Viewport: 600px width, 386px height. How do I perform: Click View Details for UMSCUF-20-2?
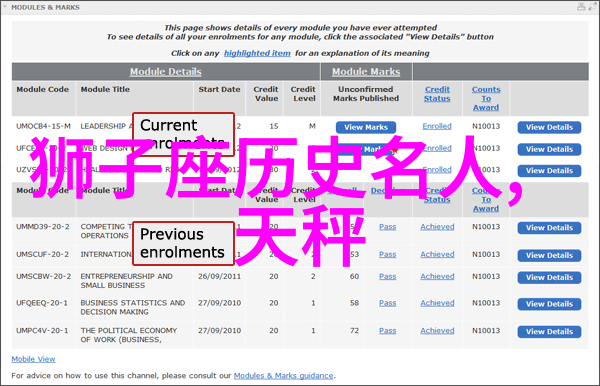tap(549, 256)
